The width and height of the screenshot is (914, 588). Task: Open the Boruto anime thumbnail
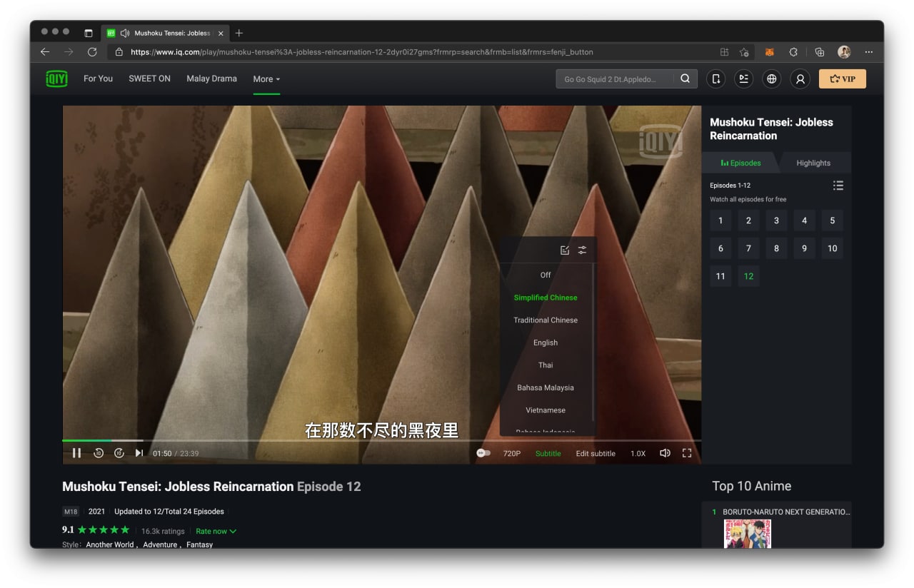coord(748,534)
